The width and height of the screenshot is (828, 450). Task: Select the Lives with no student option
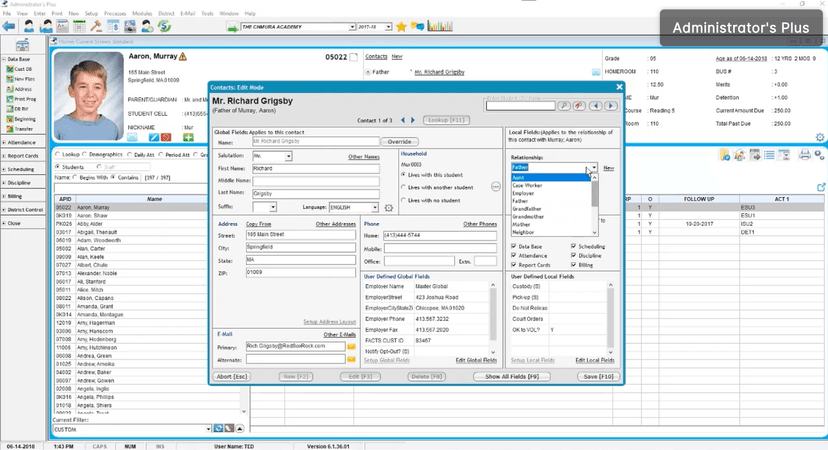[403, 201]
